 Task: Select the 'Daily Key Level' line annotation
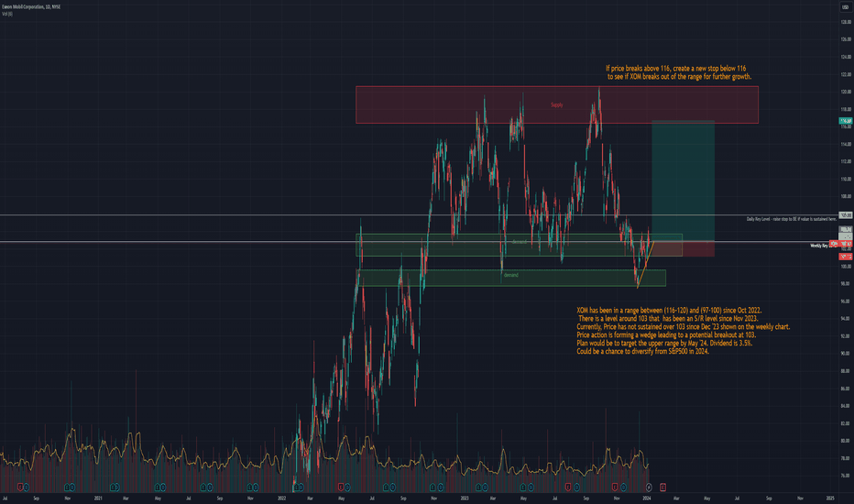tap(791, 218)
